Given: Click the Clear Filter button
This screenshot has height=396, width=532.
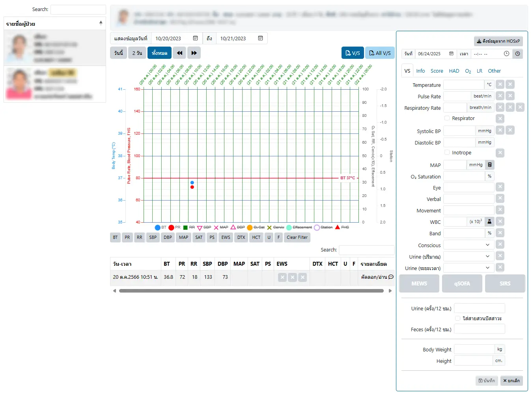Looking at the screenshot, I should (297, 237).
